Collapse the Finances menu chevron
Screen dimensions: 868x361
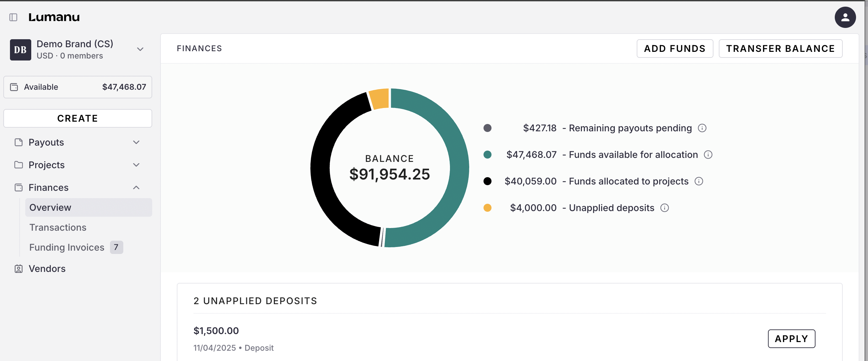coord(136,187)
